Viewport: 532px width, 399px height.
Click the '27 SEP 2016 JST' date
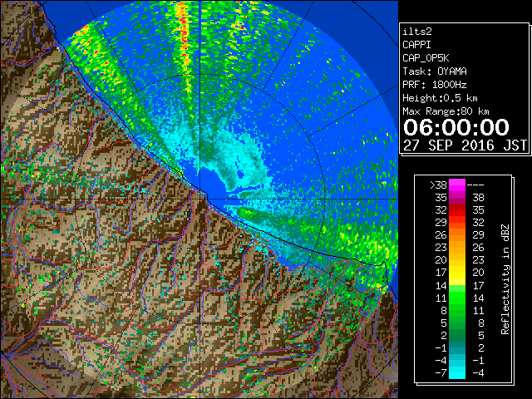(x=465, y=145)
